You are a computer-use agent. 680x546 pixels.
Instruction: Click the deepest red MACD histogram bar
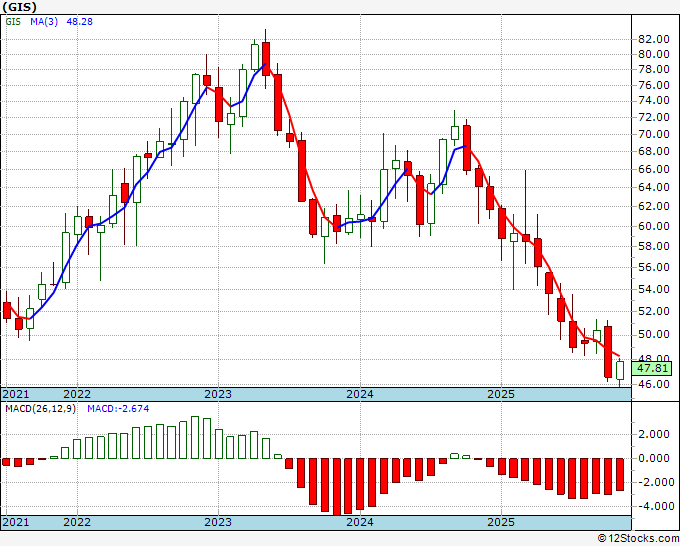[336, 487]
